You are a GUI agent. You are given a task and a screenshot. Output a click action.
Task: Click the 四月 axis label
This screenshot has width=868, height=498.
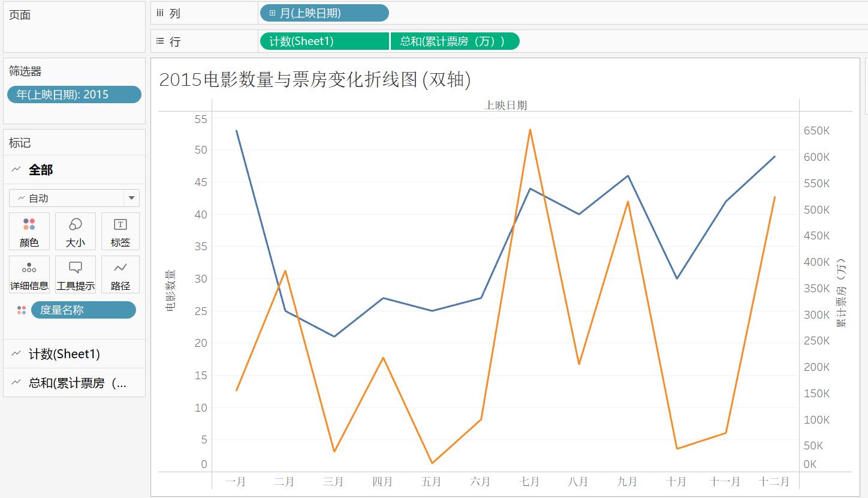[x=382, y=481]
